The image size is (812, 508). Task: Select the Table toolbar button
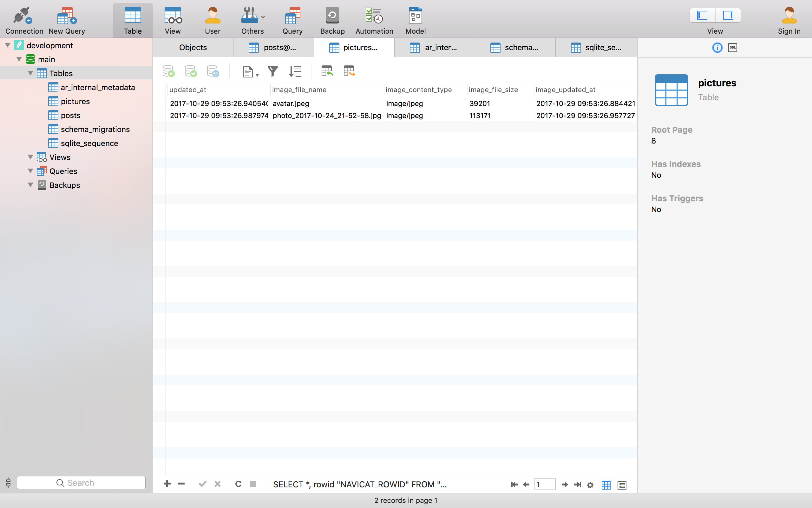(x=133, y=20)
